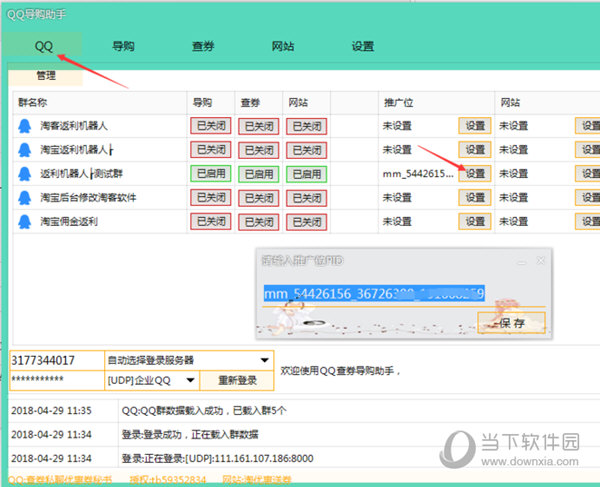Viewport: 600px width, 487px height.
Task: Toggle 查券 status for 淘客返利机器人
Action: 259,126
